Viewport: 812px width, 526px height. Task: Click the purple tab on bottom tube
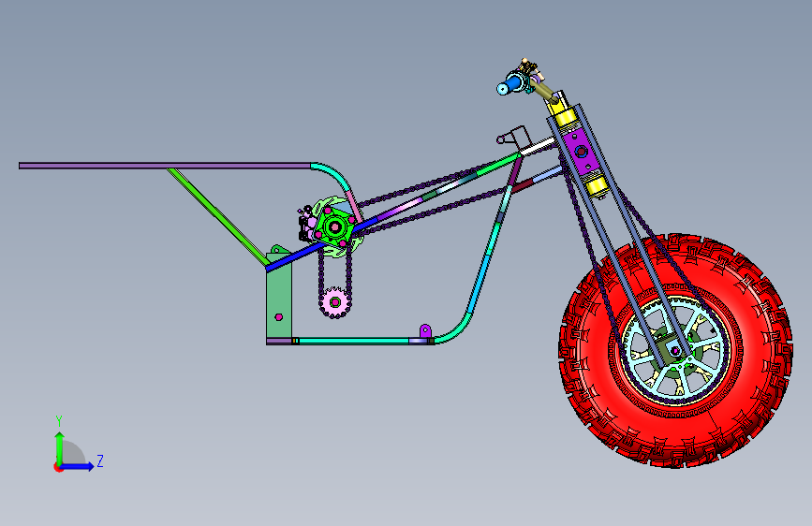425,330
